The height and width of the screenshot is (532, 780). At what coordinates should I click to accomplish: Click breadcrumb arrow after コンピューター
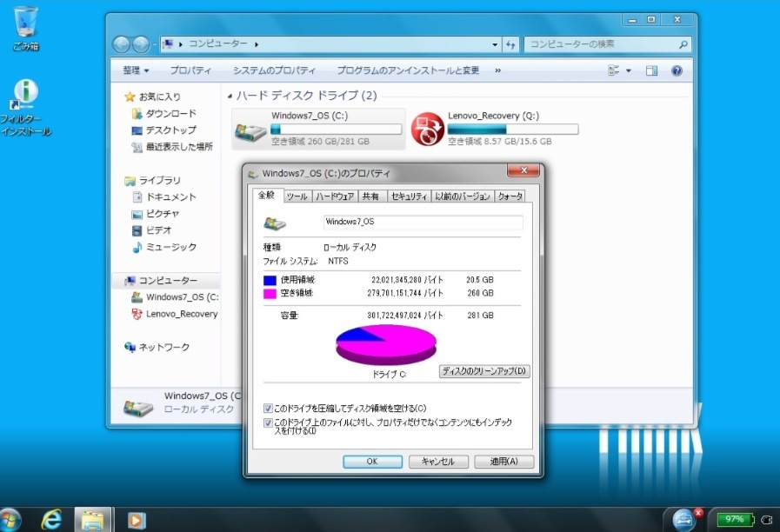point(257,44)
